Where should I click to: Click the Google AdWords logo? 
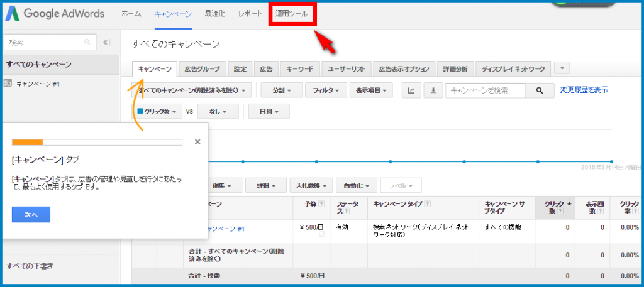coord(55,14)
